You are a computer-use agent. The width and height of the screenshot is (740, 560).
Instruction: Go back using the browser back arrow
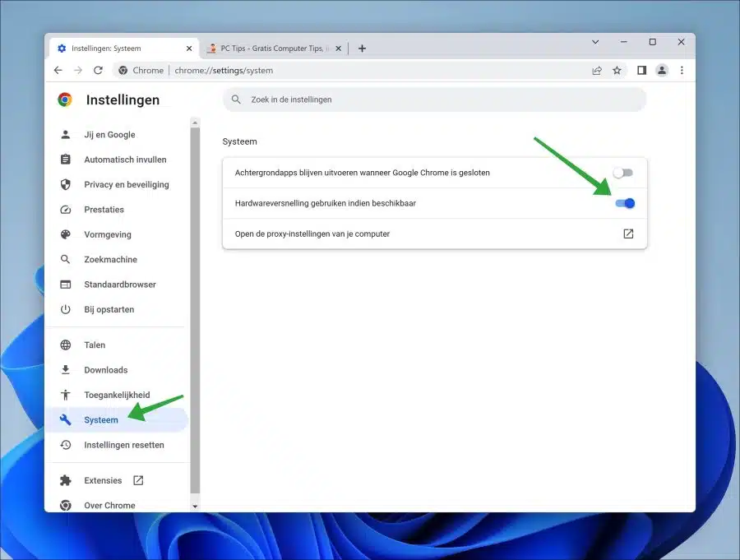pos(58,71)
